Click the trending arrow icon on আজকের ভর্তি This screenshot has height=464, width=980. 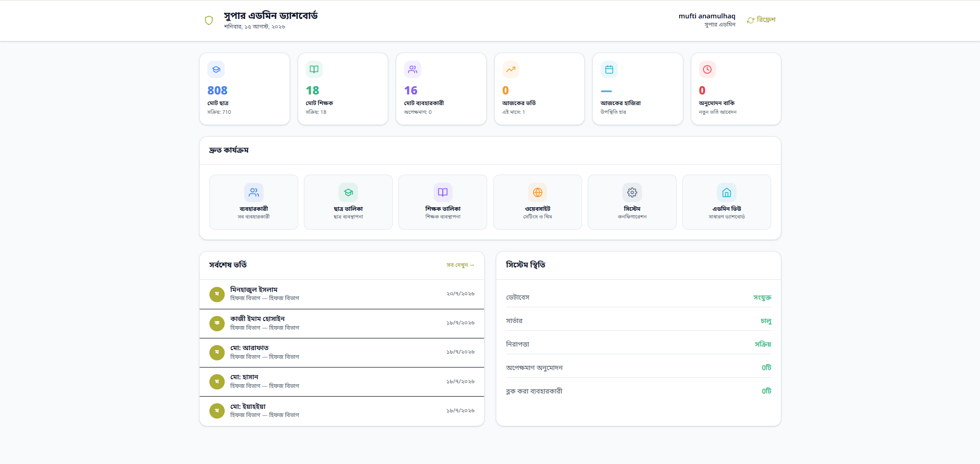511,69
